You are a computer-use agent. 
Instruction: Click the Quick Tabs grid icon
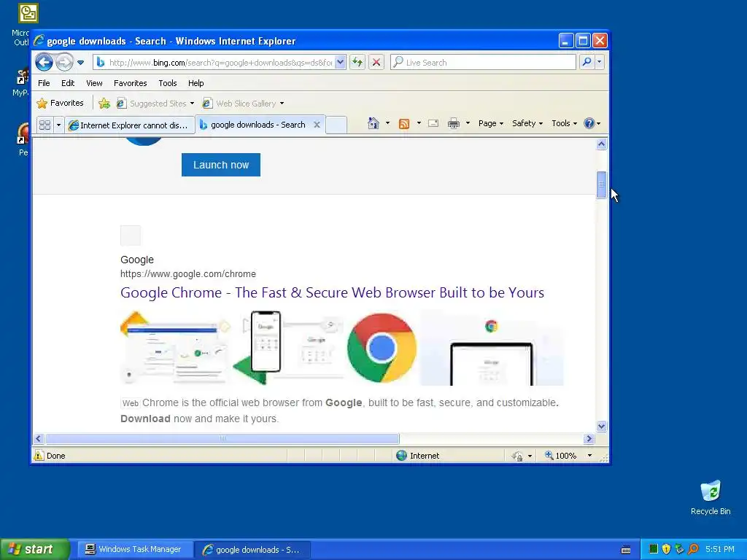coord(44,125)
